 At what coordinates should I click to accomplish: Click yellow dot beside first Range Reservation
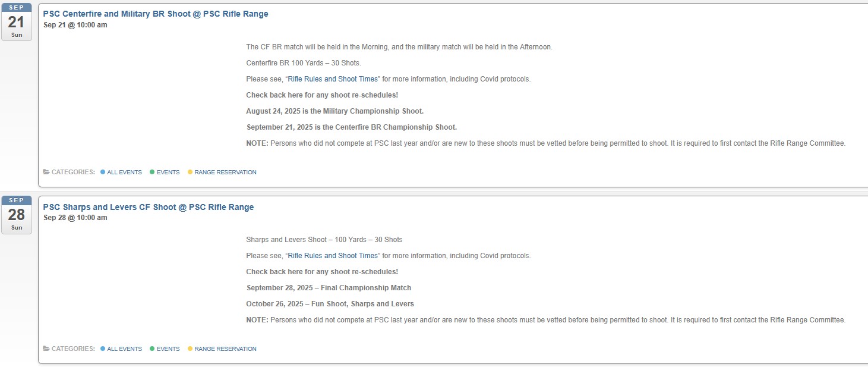(x=190, y=172)
